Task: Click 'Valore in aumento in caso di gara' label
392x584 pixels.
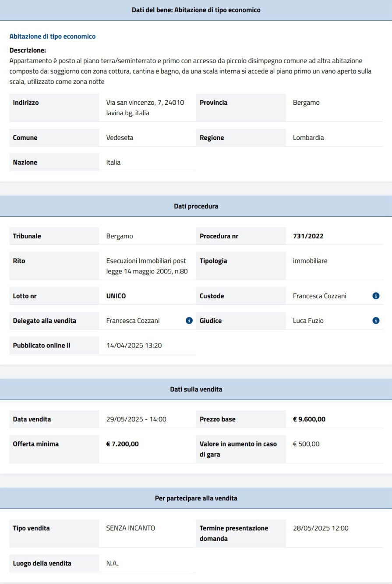Action: (x=238, y=449)
